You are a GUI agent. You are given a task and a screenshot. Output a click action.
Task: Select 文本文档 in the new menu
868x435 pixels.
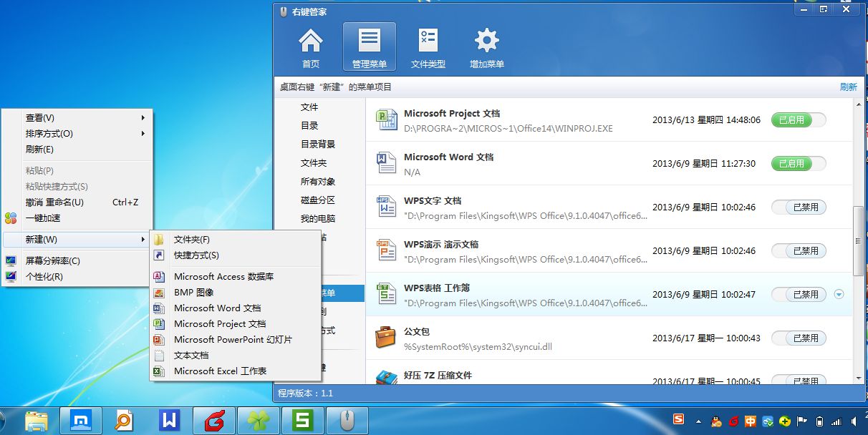tap(191, 356)
